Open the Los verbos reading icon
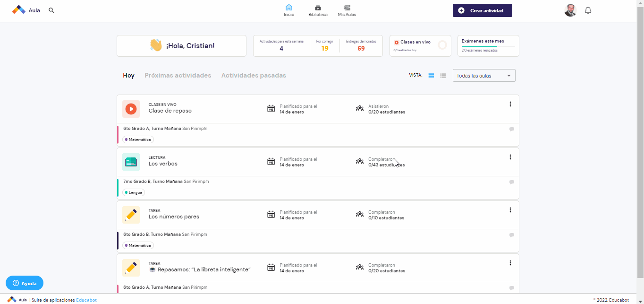Image resolution: width=644 pixels, height=304 pixels. (x=131, y=162)
